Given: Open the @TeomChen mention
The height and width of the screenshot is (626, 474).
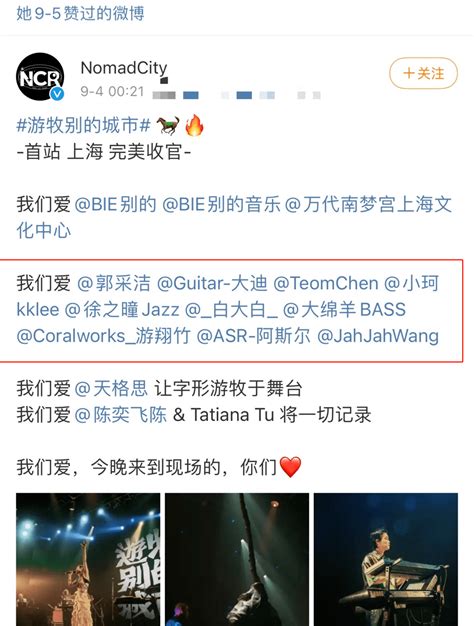Looking at the screenshot, I should [x=326, y=283].
